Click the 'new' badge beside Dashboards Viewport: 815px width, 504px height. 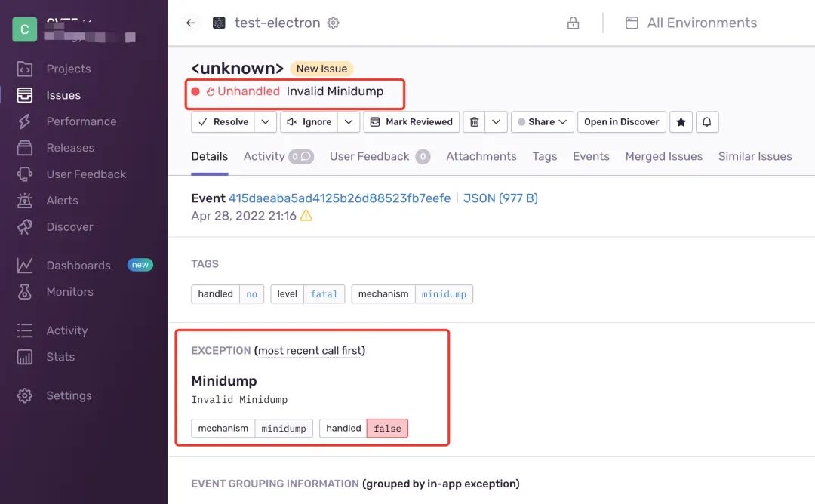pyautogui.click(x=140, y=265)
